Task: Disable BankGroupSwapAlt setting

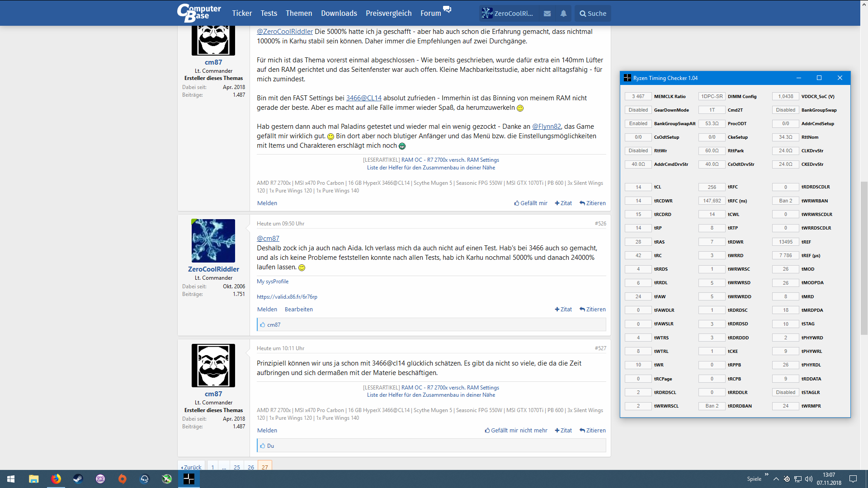Action: 638,123
